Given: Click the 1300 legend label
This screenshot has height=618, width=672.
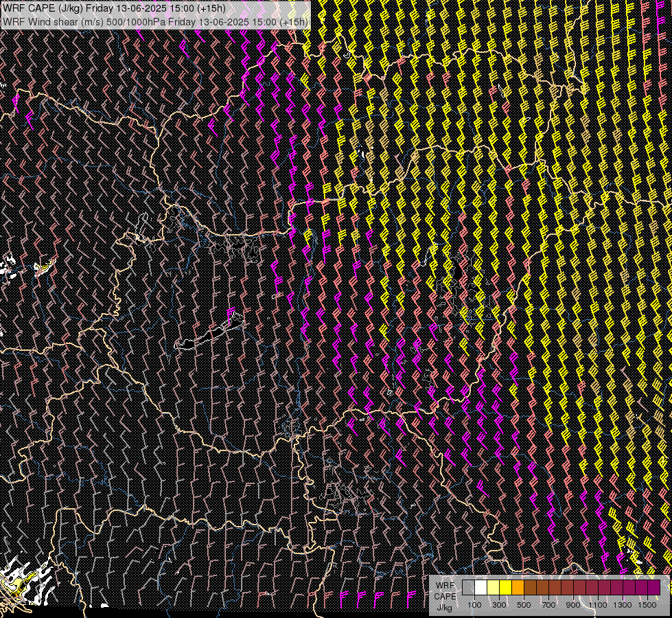Looking at the screenshot, I should (623, 605).
